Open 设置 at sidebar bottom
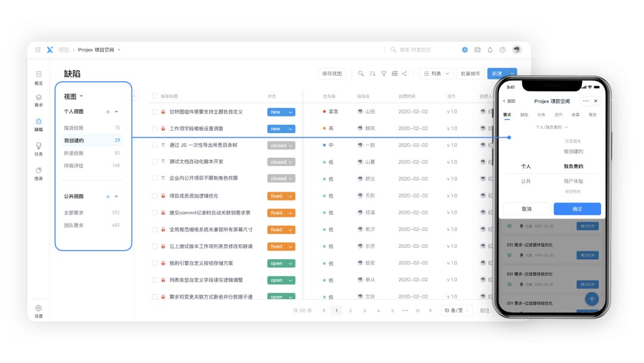The height and width of the screenshot is (363, 644). [39, 311]
